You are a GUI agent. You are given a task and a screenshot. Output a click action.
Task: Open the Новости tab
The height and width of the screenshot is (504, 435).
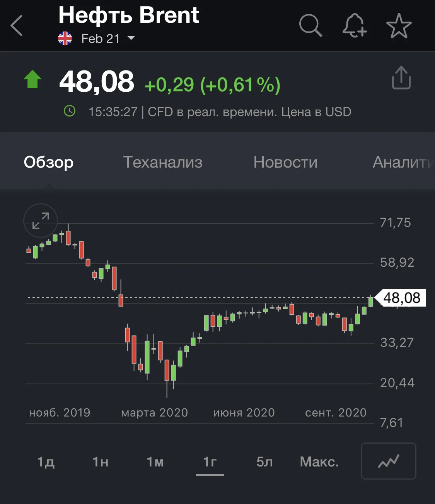click(x=285, y=162)
